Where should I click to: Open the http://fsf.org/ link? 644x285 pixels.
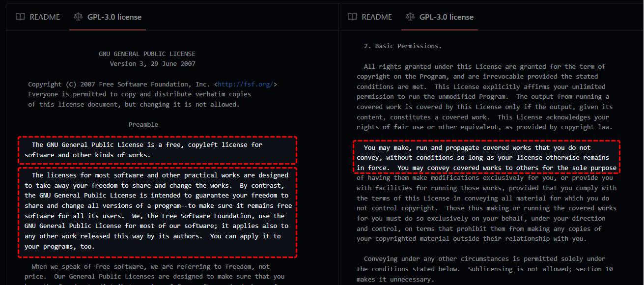(x=245, y=84)
